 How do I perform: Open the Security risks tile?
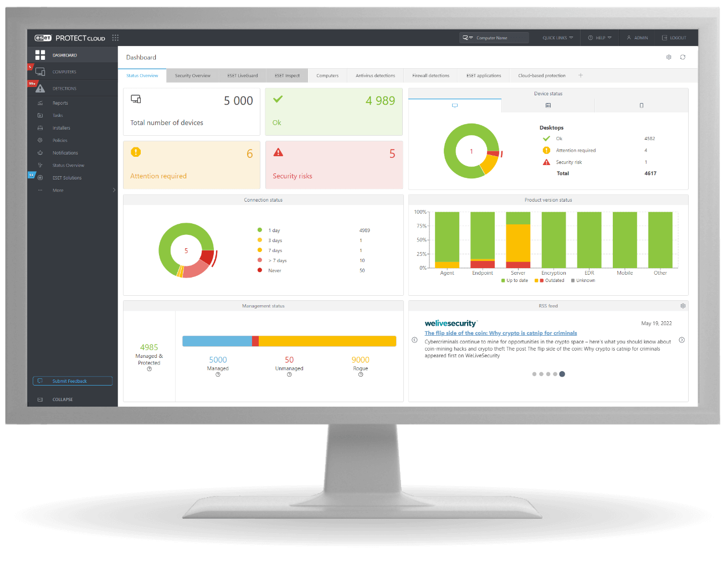point(334,165)
